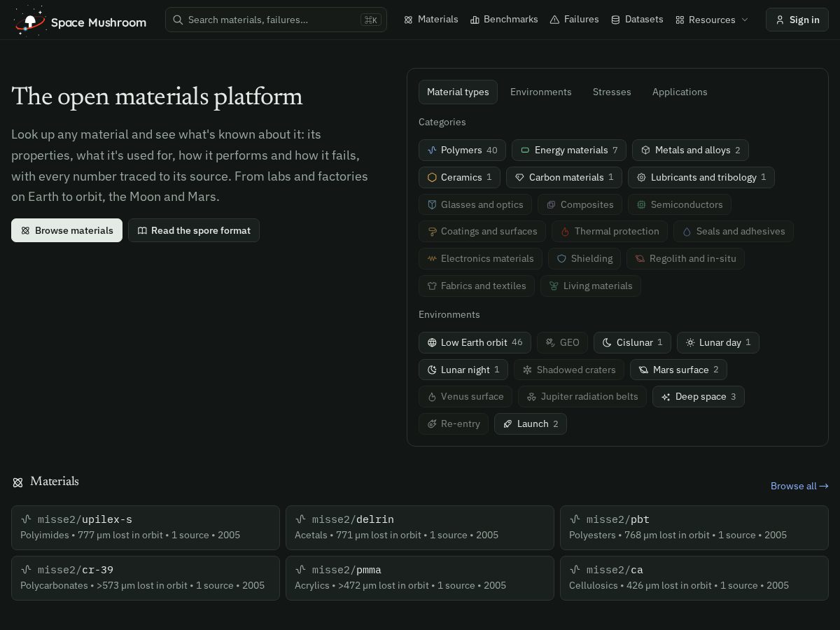Expand the Resources dropdown menu
This screenshot has height=630, width=840.
pos(712,20)
